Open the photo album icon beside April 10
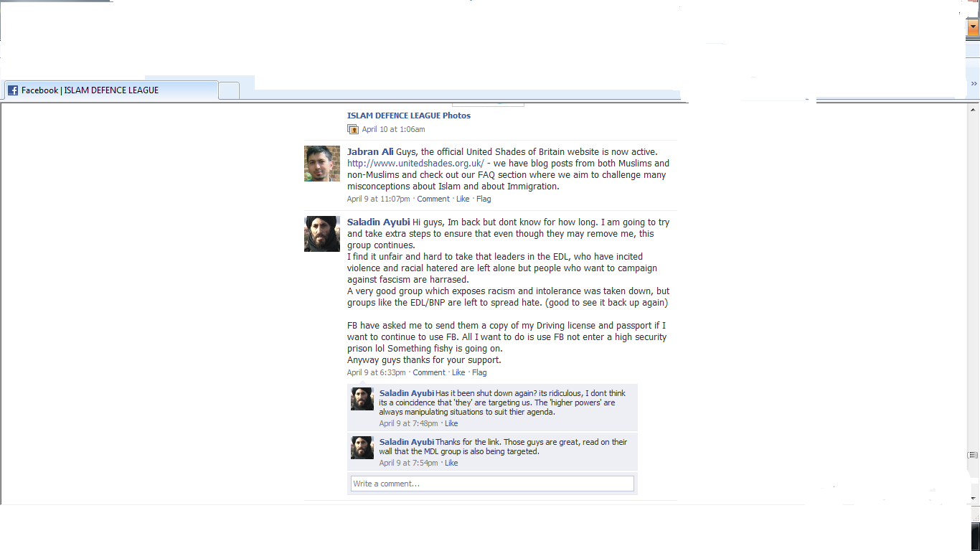Viewport: 980px width, 551px height. (x=352, y=129)
